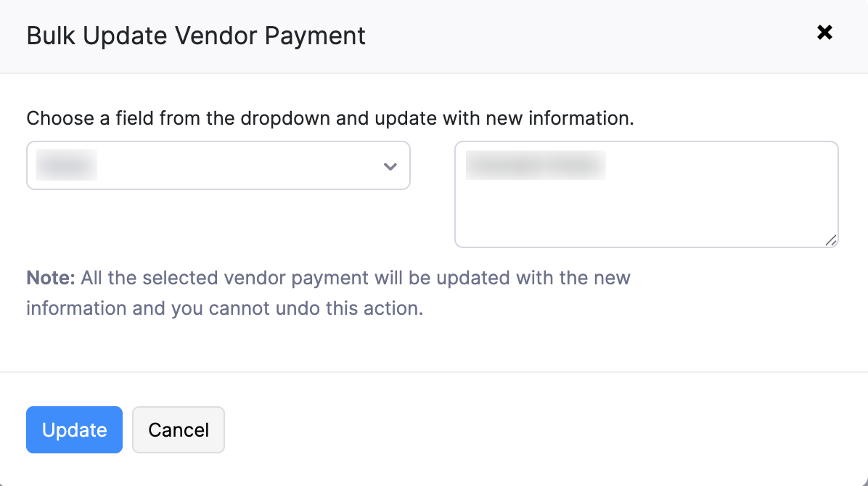
Task: Click the blurred selected value in the dropdown
Action: [x=65, y=165]
